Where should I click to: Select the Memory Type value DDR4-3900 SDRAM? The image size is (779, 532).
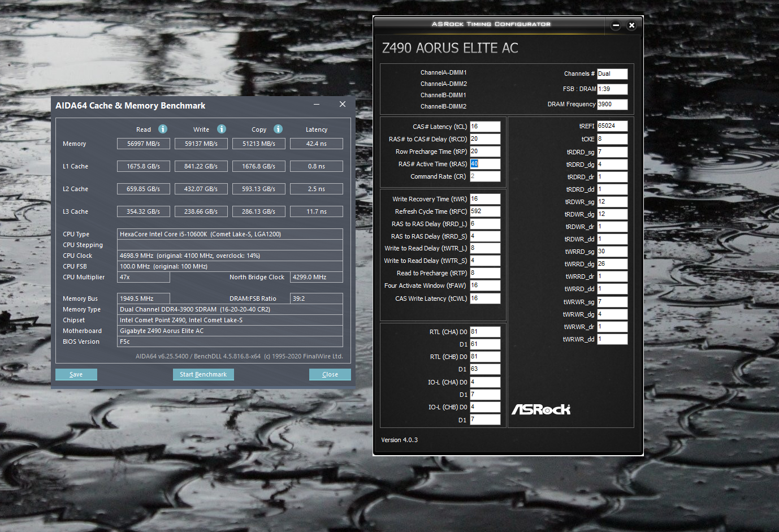click(x=230, y=309)
